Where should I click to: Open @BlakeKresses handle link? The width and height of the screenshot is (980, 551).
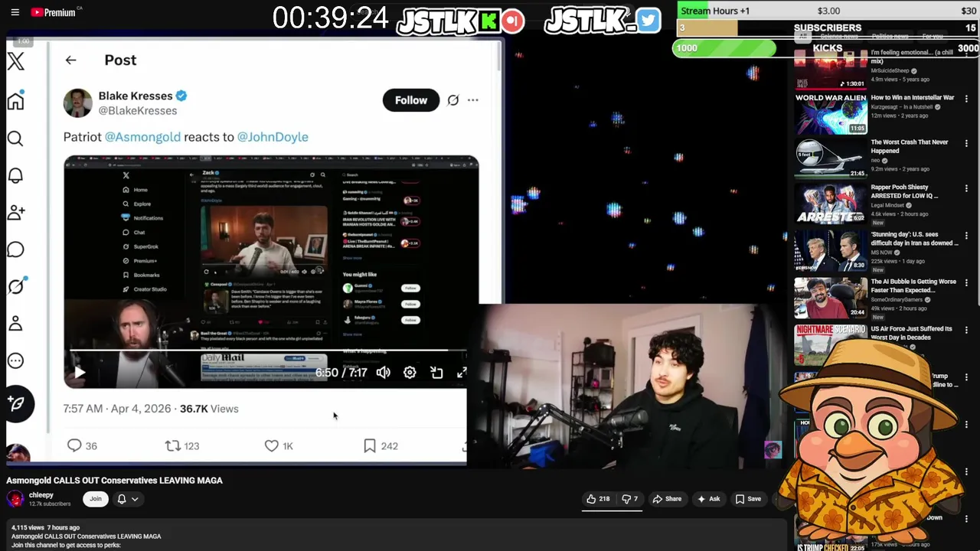point(138,111)
